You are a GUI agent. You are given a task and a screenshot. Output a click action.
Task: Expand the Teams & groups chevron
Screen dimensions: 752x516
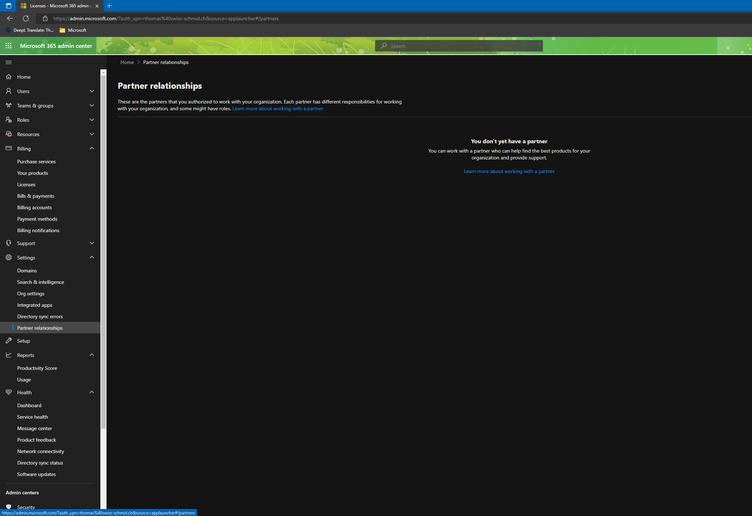tap(92, 106)
